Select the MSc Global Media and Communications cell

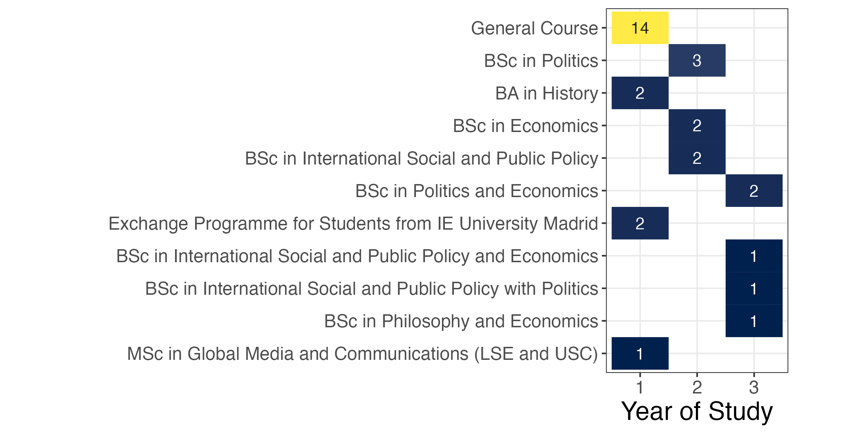click(640, 353)
